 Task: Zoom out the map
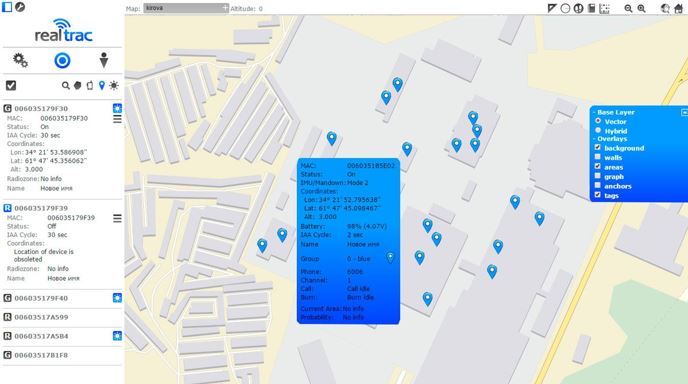[x=628, y=8]
